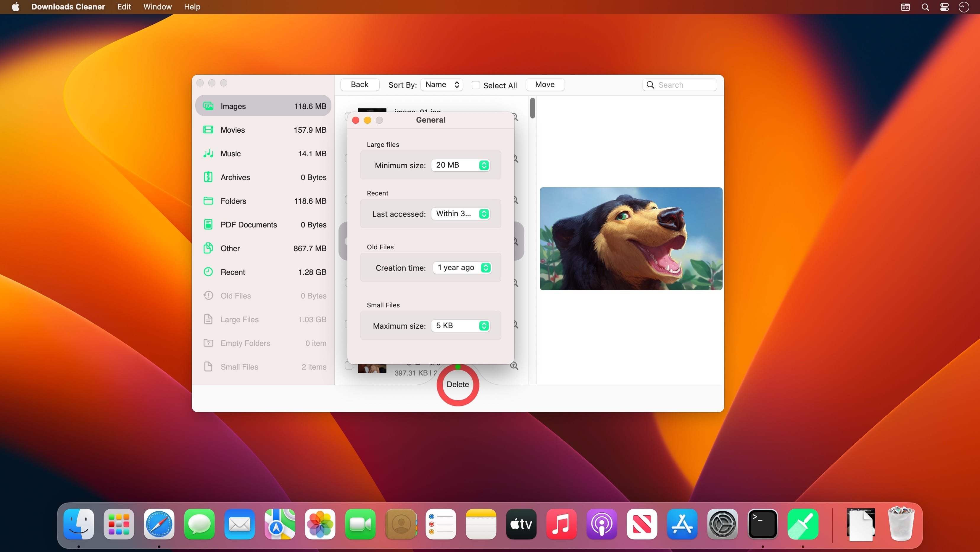980x552 pixels.
Task: Open Terminal from the dock
Action: point(763,524)
